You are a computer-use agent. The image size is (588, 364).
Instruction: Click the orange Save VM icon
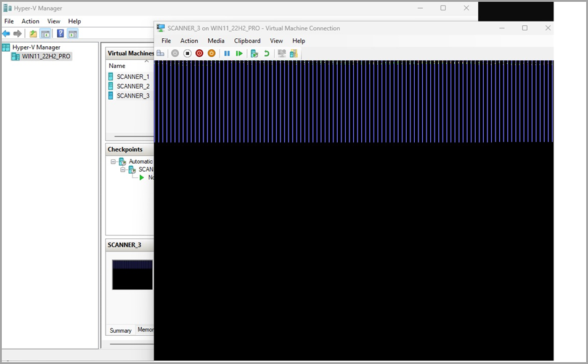click(211, 54)
